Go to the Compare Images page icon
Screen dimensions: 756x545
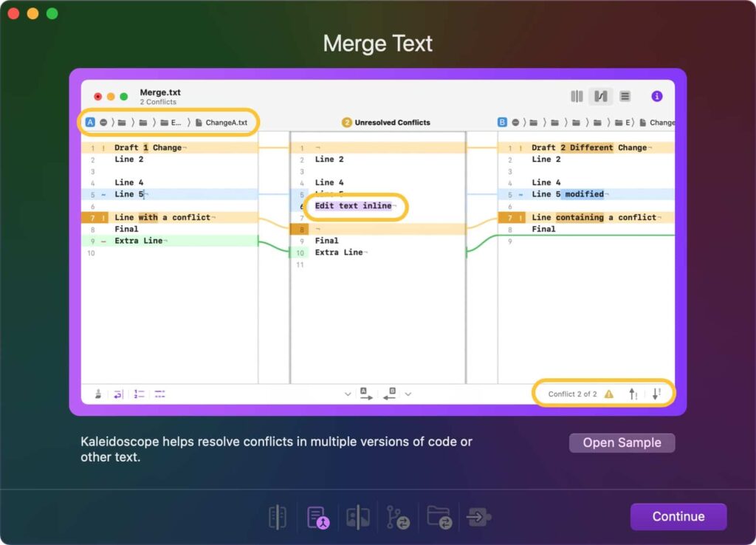[x=358, y=517]
